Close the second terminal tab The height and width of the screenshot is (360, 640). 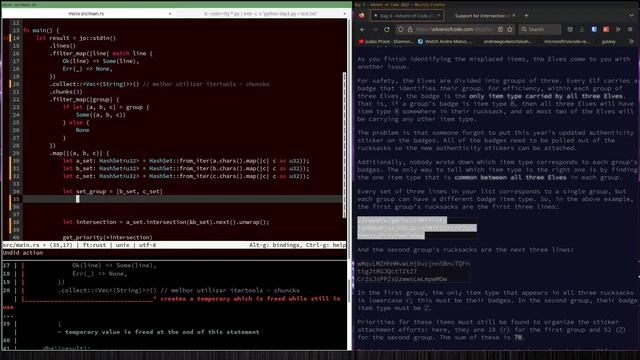pyautogui.click(x=345, y=13)
